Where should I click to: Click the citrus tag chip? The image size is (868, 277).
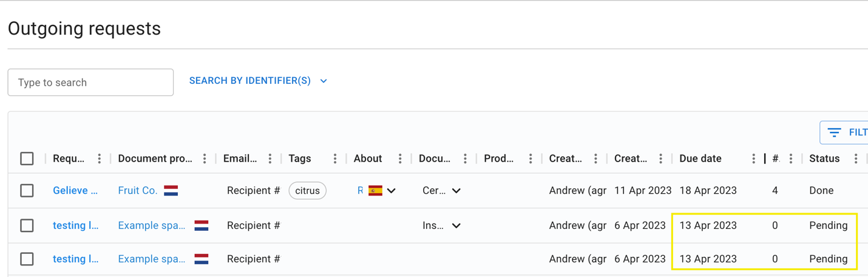click(x=308, y=191)
